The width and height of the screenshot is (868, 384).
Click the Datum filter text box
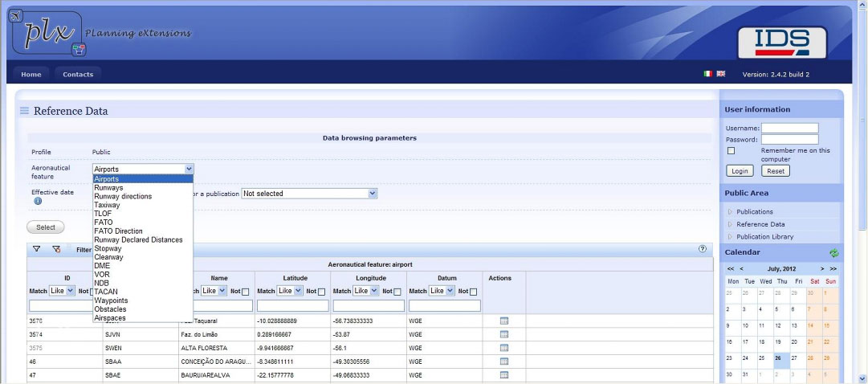[445, 306]
